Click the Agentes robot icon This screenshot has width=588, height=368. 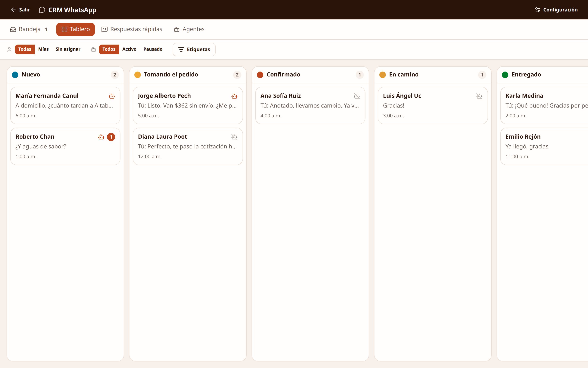(177, 30)
